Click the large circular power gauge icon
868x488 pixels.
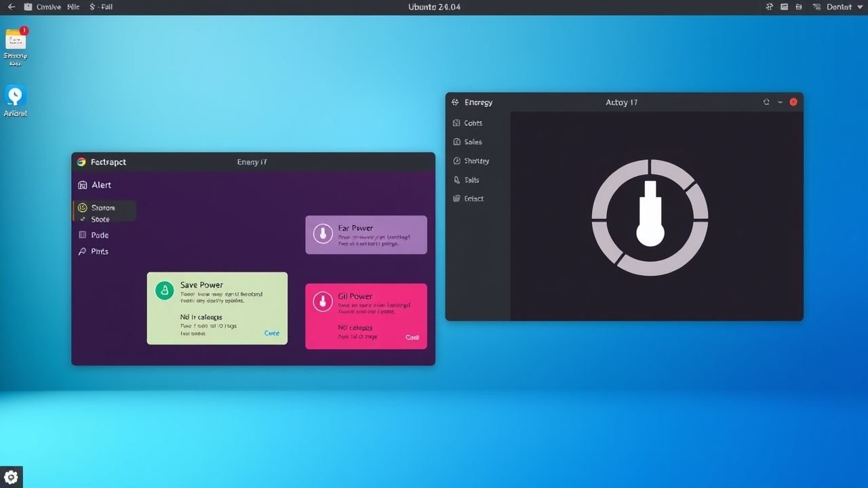(x=650, y=218)
